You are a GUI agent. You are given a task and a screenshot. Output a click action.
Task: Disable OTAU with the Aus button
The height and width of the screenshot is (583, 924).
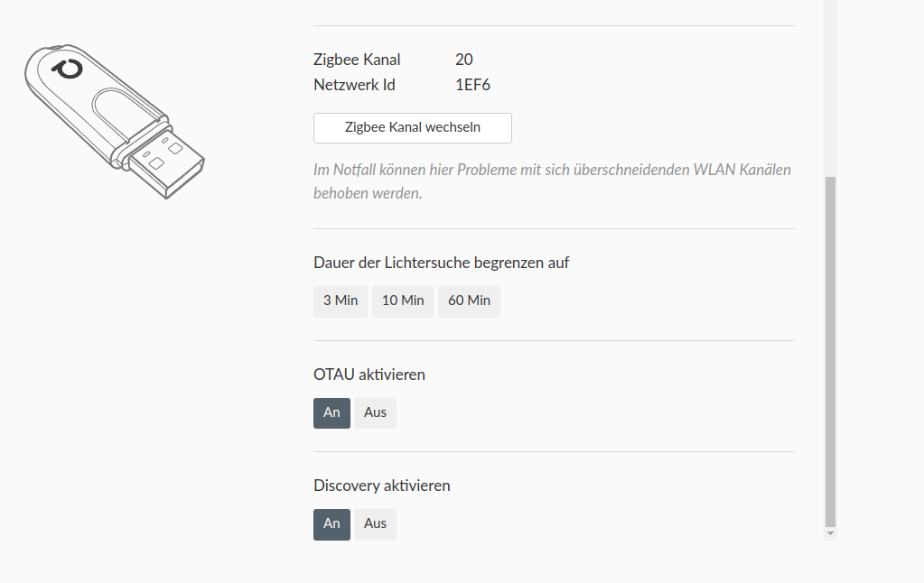[x=375, y=413]
